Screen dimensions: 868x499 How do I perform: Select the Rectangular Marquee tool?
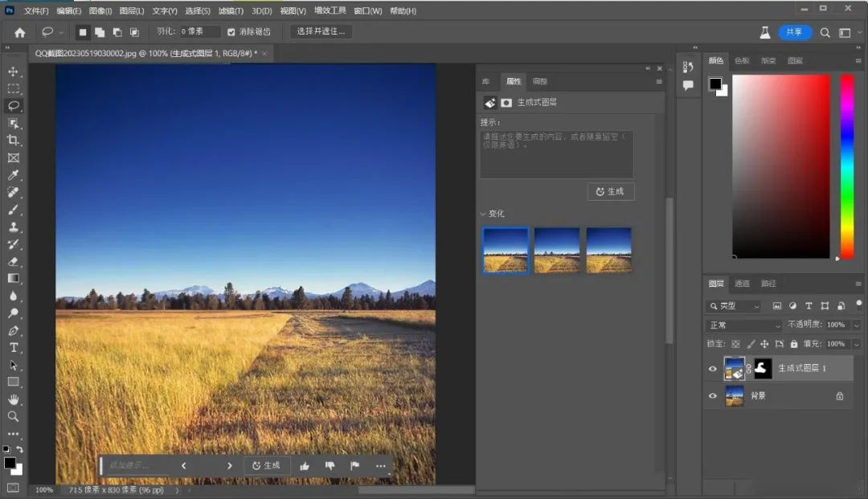point(14,88)
